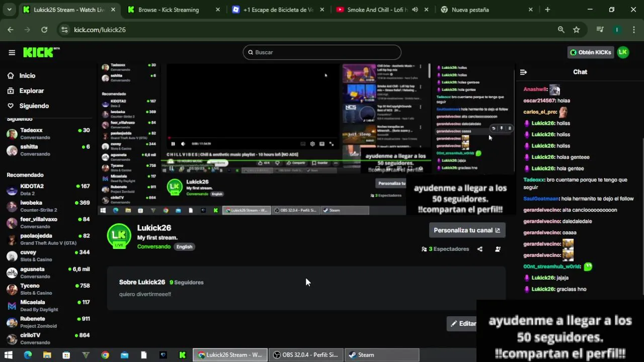Open sshitta channel in sidebar
The image size is (644, 362).
[48, 150]
